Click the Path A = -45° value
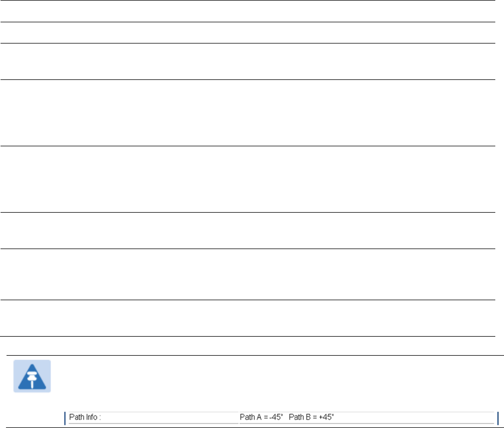The width and height of the screenshot is (504, 428). click(x=261, y=417)
